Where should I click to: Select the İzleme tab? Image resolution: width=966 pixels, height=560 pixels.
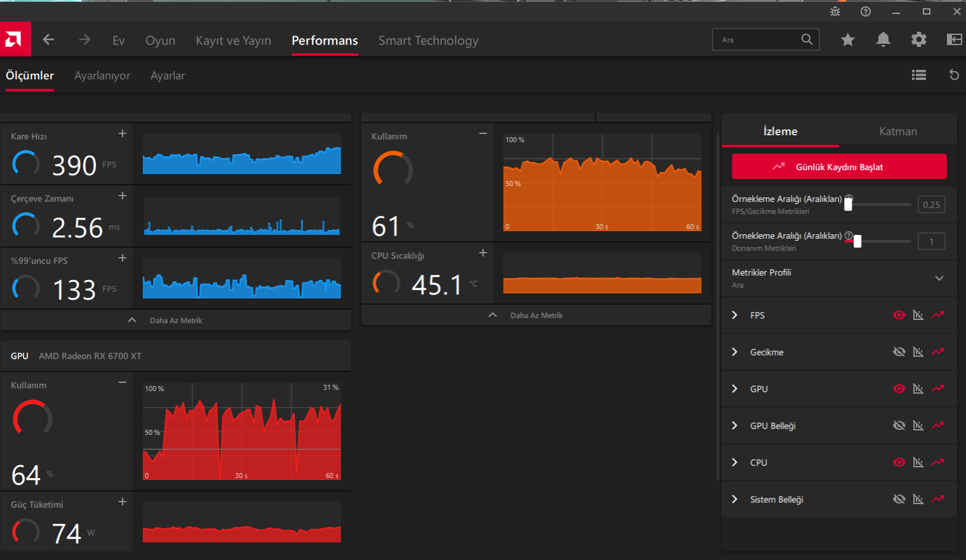pyautogui.click(x=780, y=131)
